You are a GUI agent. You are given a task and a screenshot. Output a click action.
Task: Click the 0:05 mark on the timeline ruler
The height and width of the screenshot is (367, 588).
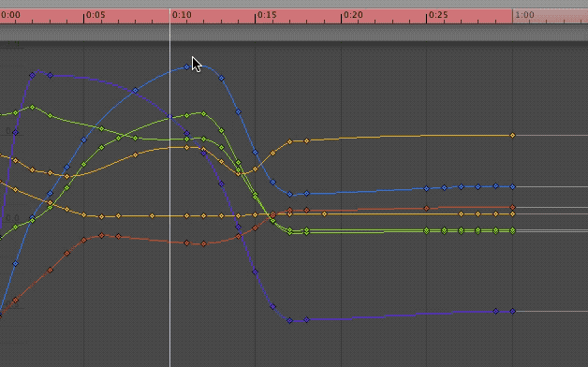coord(96,15)
